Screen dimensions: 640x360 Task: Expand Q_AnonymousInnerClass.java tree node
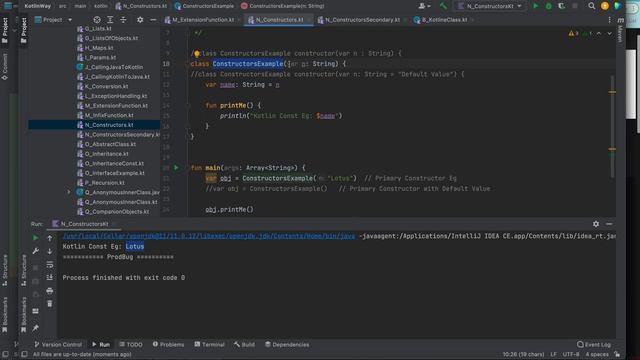pos(69,192)
